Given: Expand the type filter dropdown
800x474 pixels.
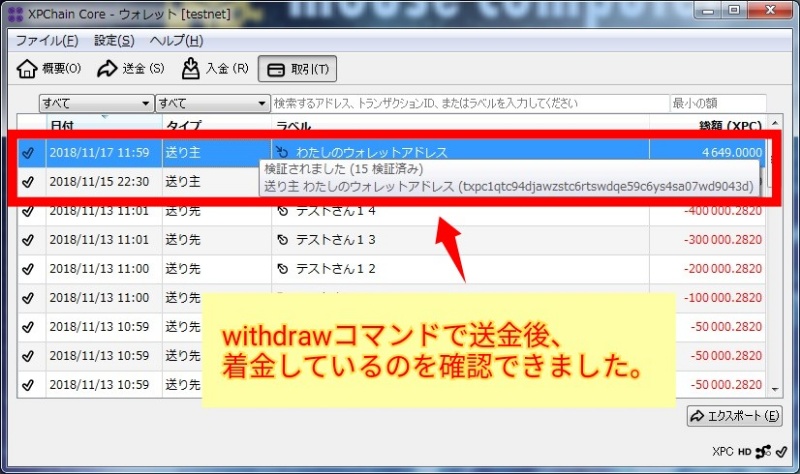Looking at the screenshot, I should pyautogui.click(x=212, y=103).
